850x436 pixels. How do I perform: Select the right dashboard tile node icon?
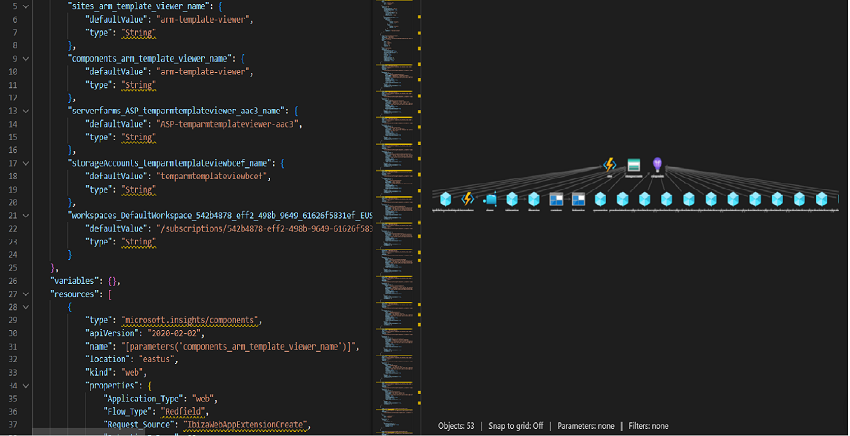coord(578,199)
